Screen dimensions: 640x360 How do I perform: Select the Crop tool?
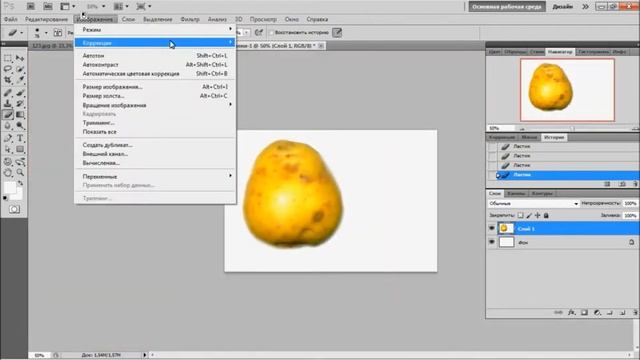[x=8, y=80]
